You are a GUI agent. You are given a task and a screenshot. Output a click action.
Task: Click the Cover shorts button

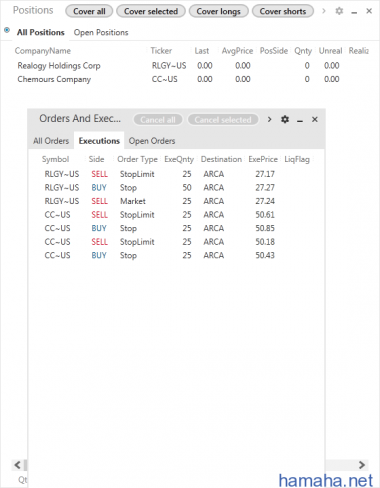(283, 11)
